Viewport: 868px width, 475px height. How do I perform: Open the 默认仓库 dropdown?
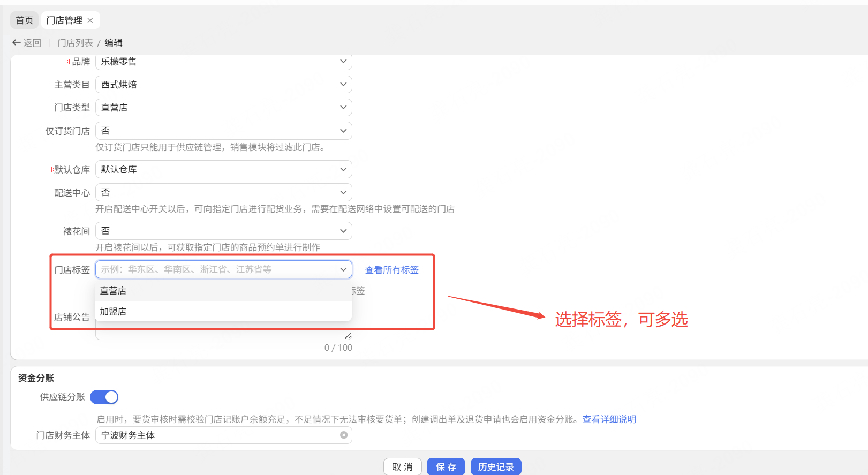(224, 169)
